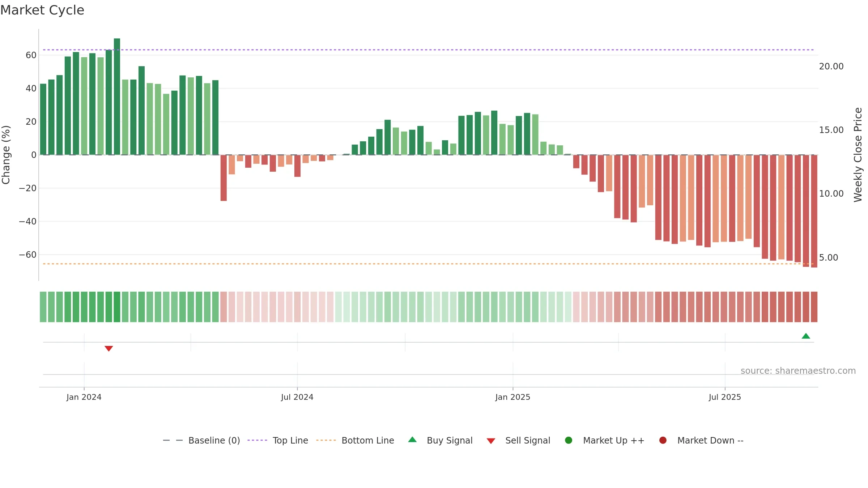Click the last red heatmap strip cell
Image resolution: width=868 pixels, height=488 pixels.
(x=814, y=307)
